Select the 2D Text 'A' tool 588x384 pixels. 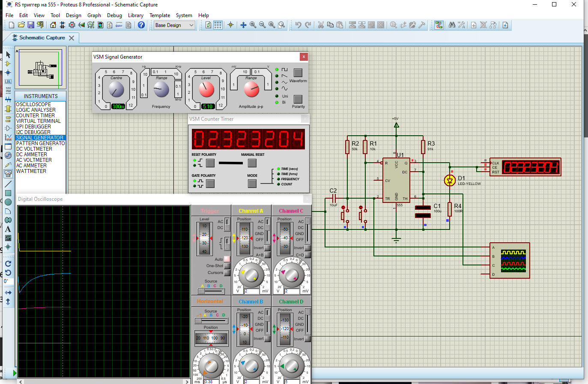pos(8,229)
